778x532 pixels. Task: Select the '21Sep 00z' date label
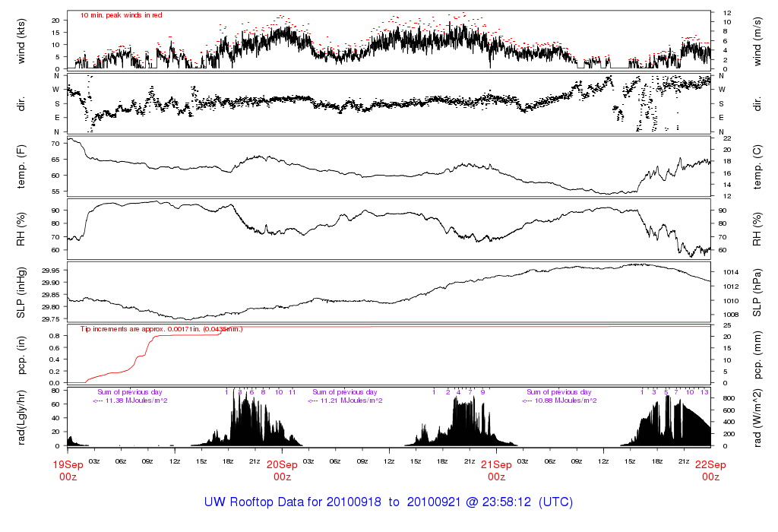(x=497, y=470)
